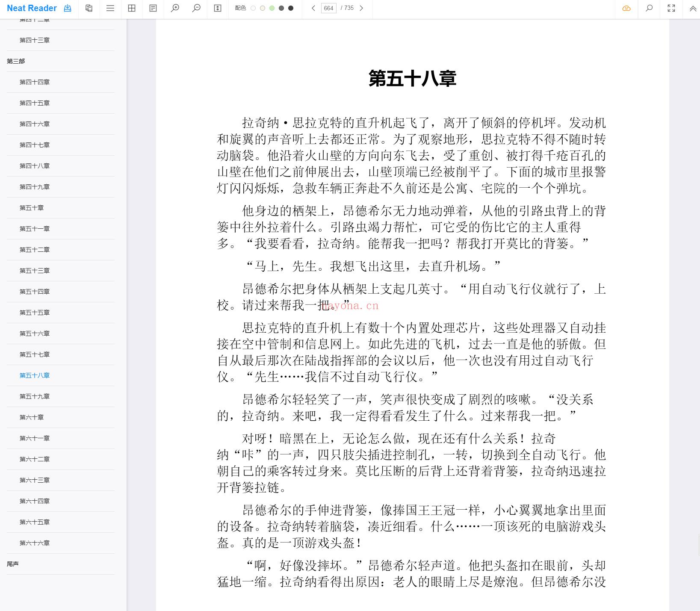The height and width of the screenshot is (611, 700).
Task: Select the green color theme swatch
Action: 272,8
